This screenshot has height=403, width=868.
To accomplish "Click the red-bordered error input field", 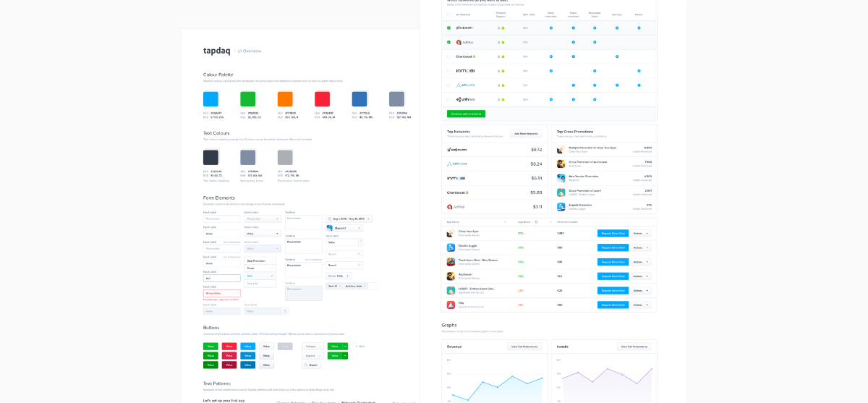I will [222, 293].
